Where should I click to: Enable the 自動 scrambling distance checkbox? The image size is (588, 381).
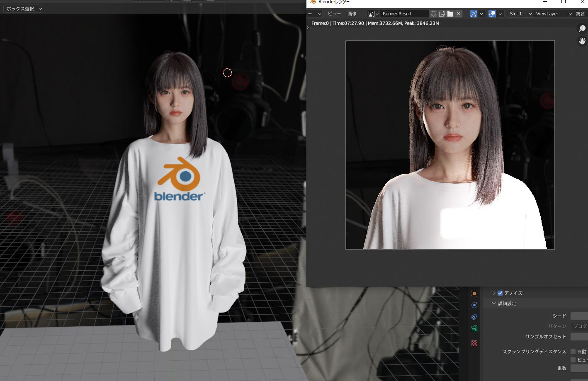573,351
